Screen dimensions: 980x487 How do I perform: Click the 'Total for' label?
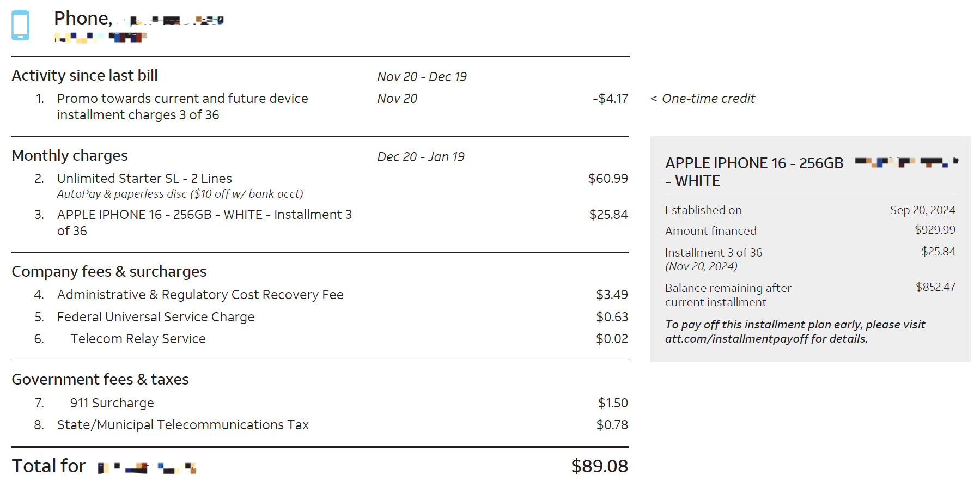coord(48,466)
